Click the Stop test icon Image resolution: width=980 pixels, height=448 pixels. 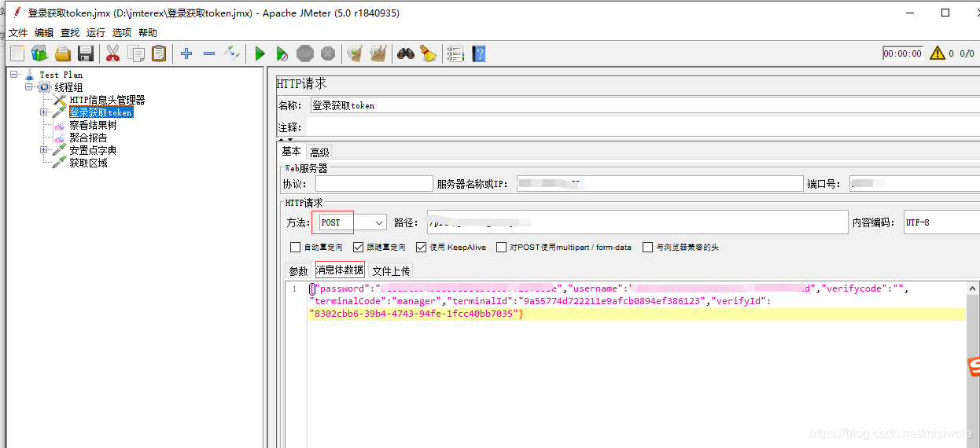[305, 53]
